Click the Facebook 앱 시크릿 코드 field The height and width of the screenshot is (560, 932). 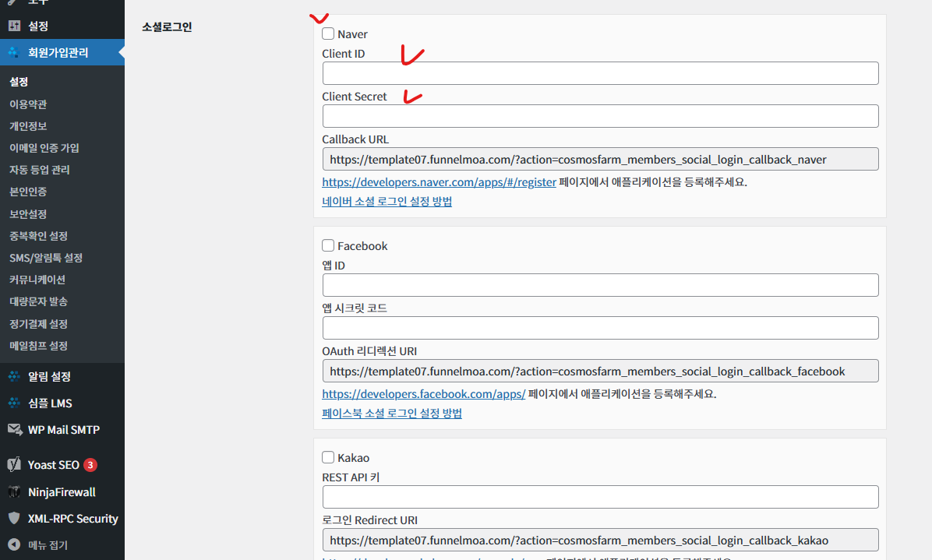[600, 328]
